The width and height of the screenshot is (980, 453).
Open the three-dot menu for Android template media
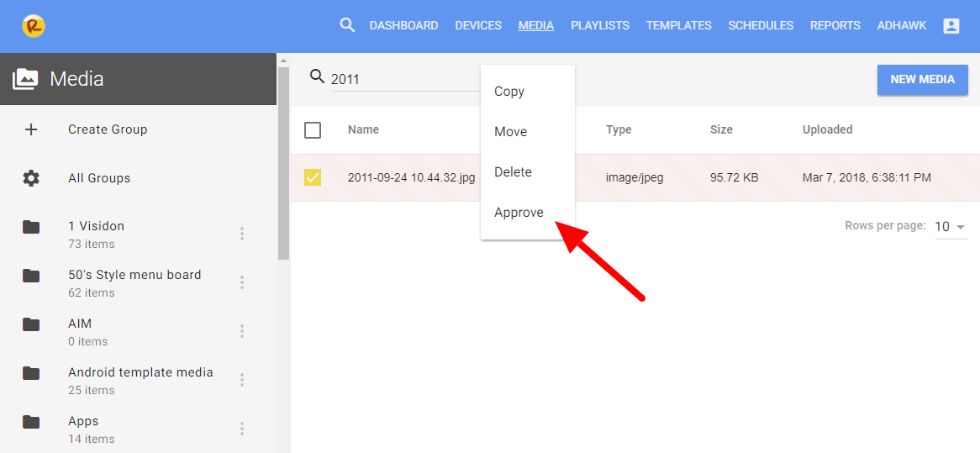click(x=242, y=380)
